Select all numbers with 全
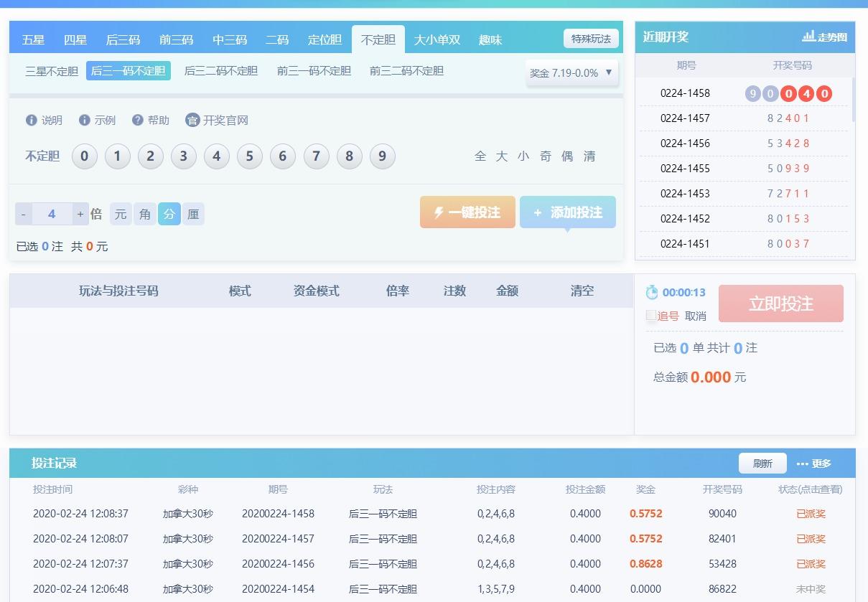 click(480, 156)
